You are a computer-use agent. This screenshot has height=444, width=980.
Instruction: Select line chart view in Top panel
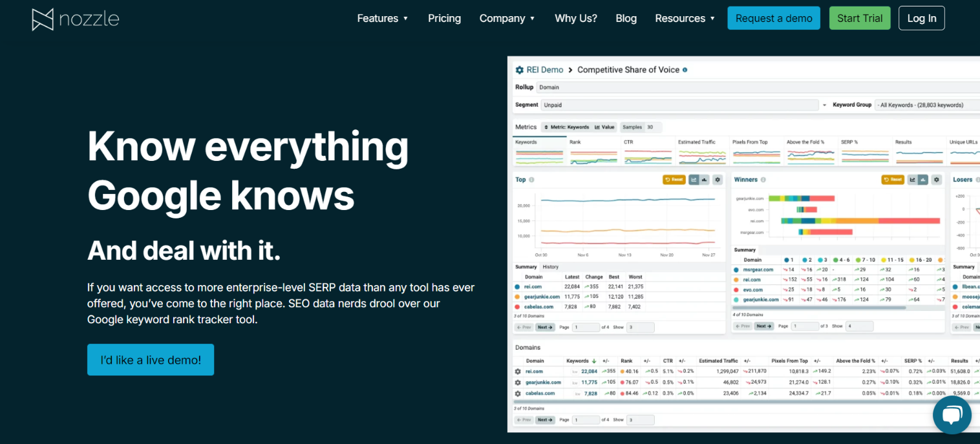(x=694, y=180)
